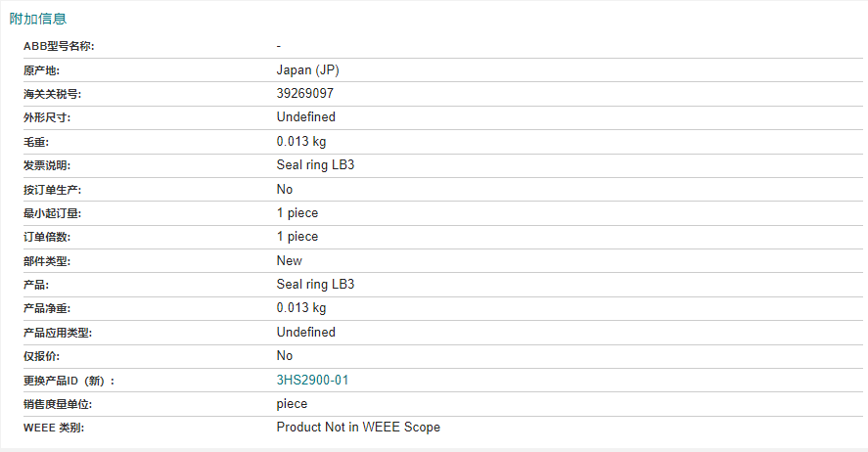Click the 附加信息 section heading
Viewport: 868px width, 452px height.
pos(38,19)
